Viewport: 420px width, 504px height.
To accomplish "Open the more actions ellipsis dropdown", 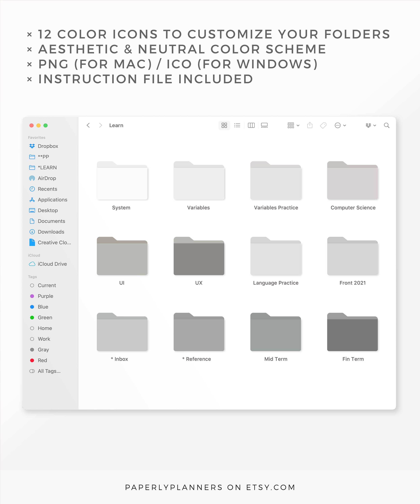I will point(340,125).
